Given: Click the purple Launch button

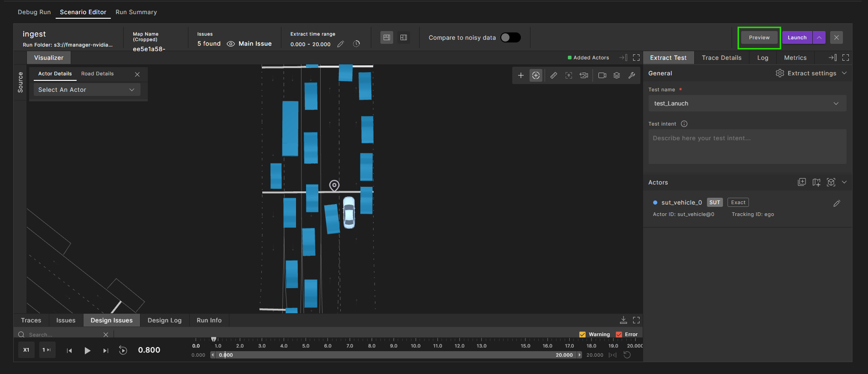Looking at the screenshot, I should [x=797, y=37].
